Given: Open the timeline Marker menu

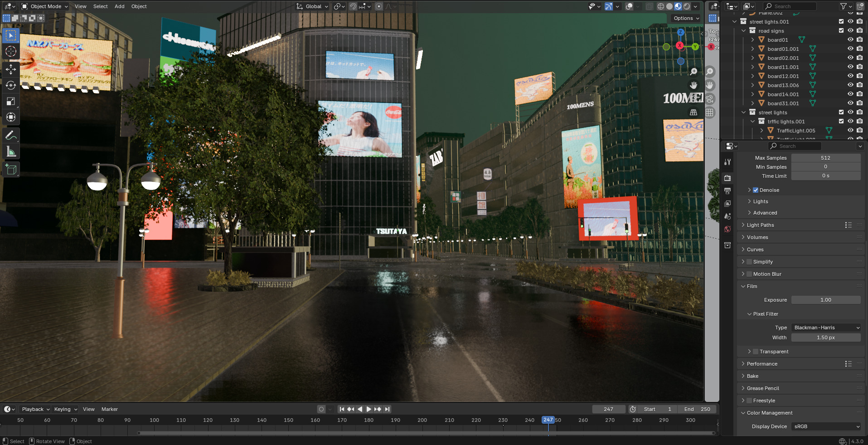Looking at the screenshot, I should 110,409.
